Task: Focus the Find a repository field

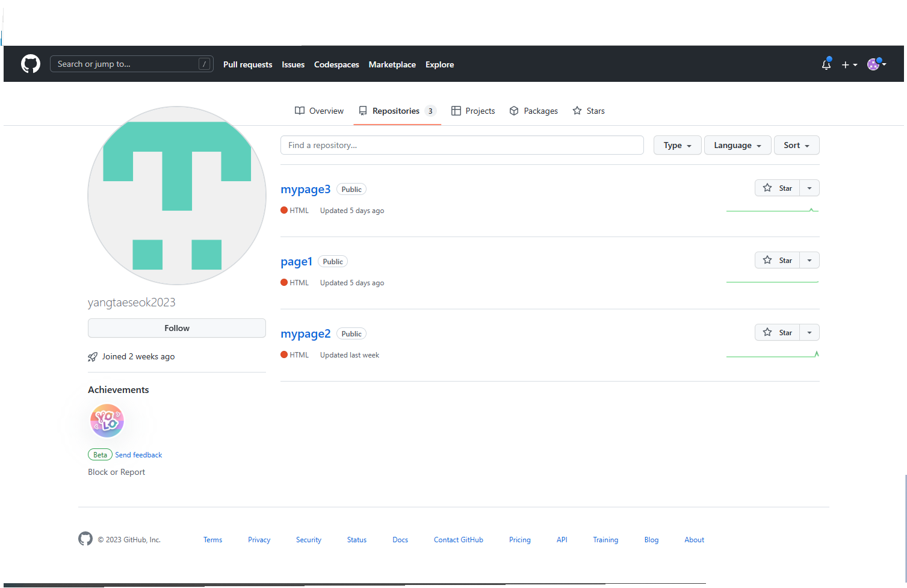Action: pyautogui.click(x=462, y=145)
